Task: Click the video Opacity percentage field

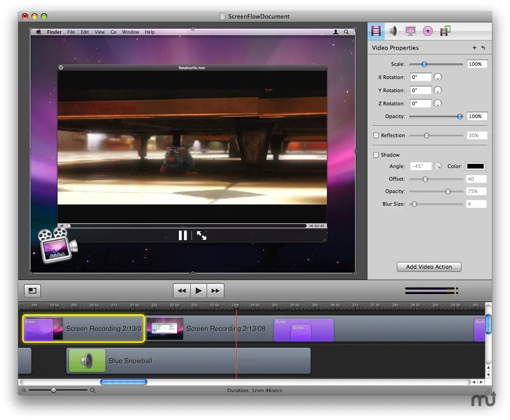Action: point(477,116)
